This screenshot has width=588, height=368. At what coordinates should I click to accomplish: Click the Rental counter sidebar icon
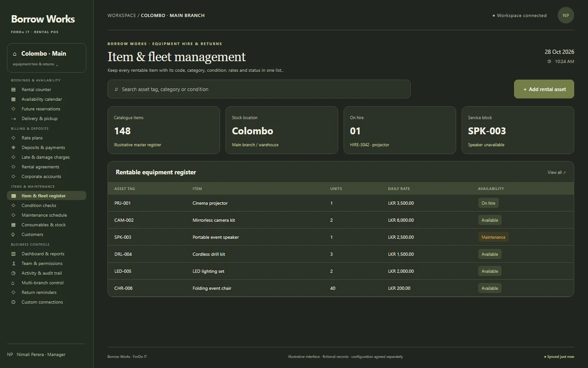click(13, 90)
